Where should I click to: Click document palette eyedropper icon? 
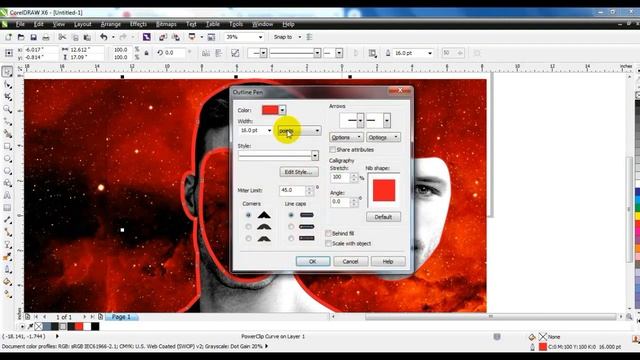click(x=31, y=327)
